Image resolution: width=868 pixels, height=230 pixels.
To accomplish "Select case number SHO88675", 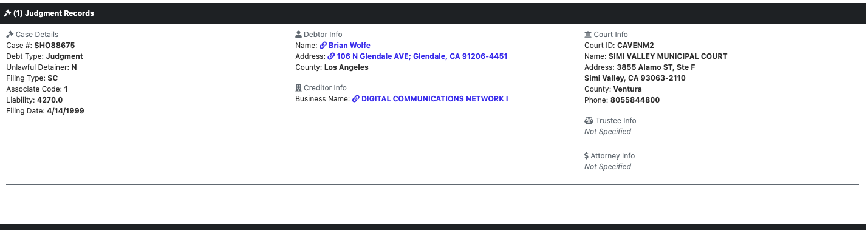I will [55, 46].
